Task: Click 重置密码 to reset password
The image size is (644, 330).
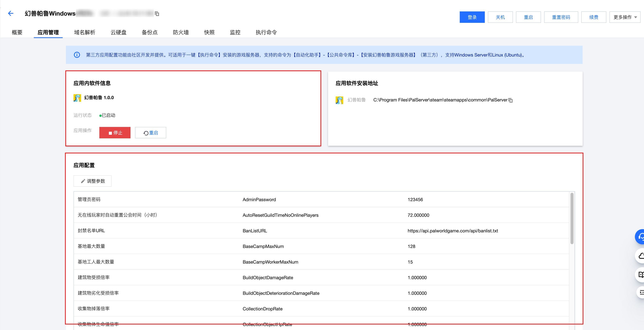Action: click(x=561, y=17)
